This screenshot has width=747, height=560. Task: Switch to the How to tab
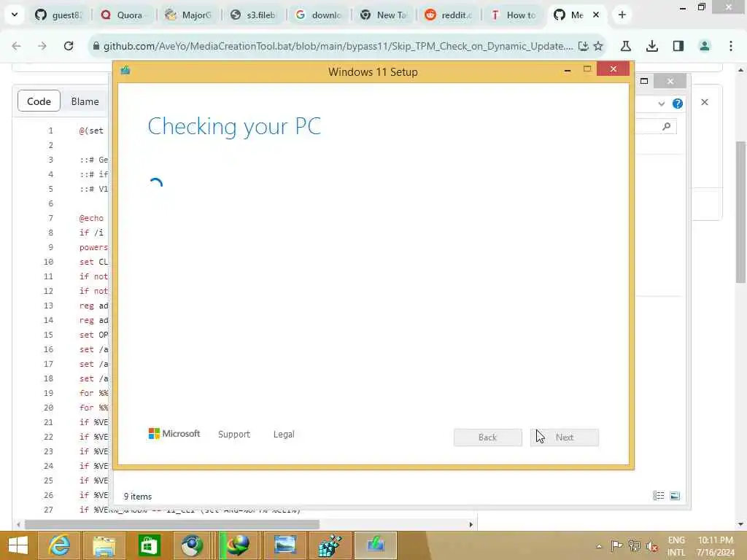[x=513, y=15]
